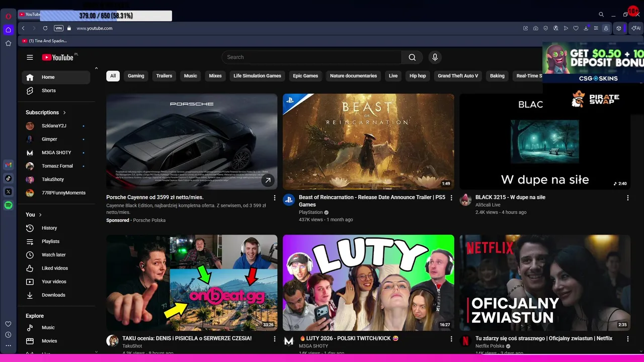Open the Opera menu logo
The height and width of the screenshot is (362, 644).
coord(8,16)
